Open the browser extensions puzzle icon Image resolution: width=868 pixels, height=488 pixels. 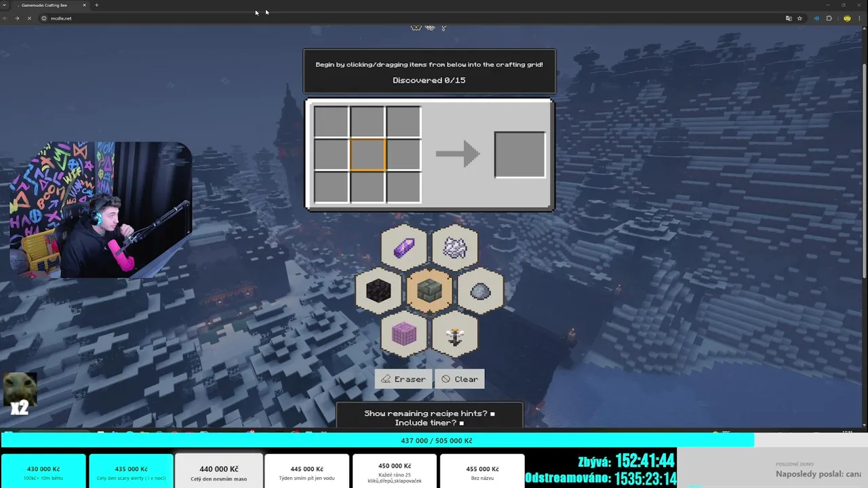click(829, 18)
